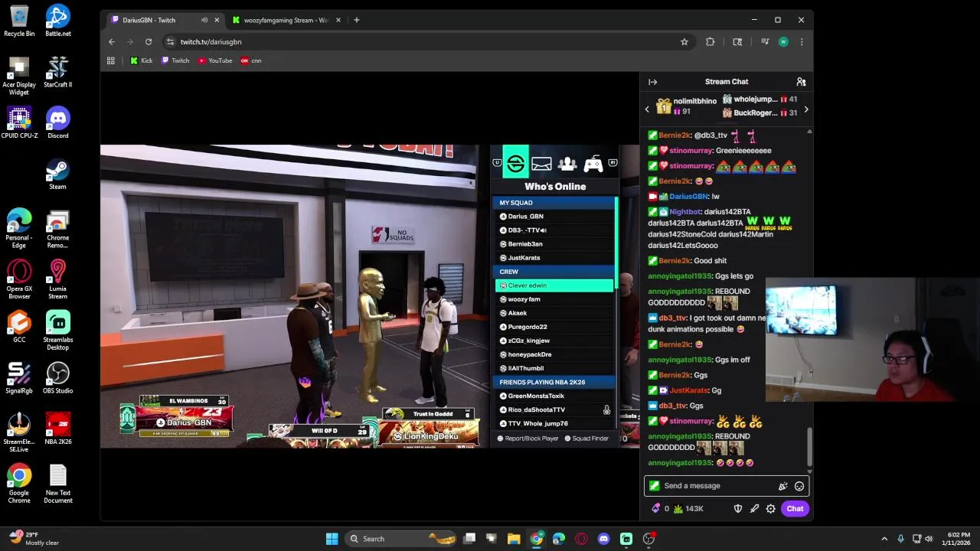Open OBS Studio from the taskbar
The width and height of the screenshot is (980, 551).
(648, 539)
